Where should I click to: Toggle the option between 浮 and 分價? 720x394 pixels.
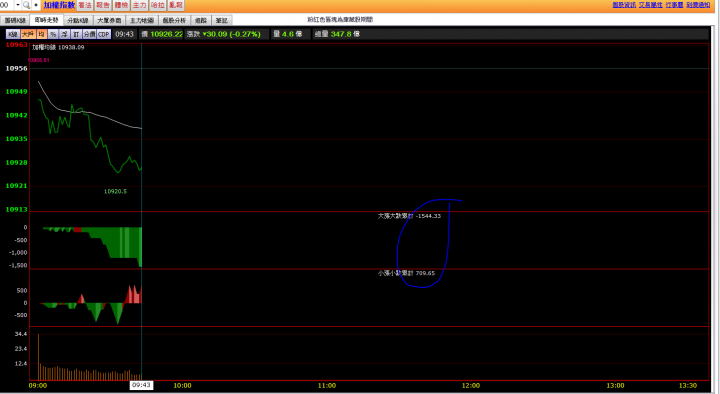point(76,34)
